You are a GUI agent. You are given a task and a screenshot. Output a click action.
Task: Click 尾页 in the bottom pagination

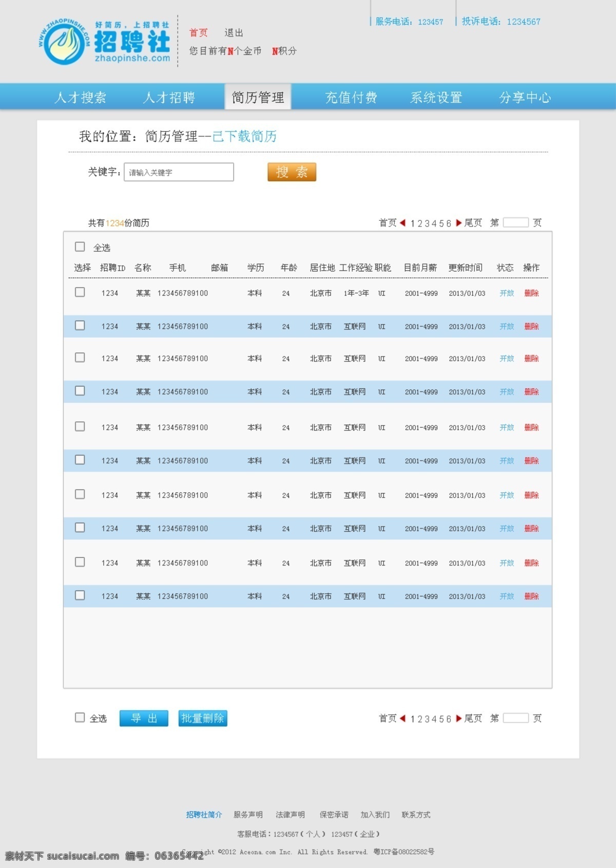473,719
